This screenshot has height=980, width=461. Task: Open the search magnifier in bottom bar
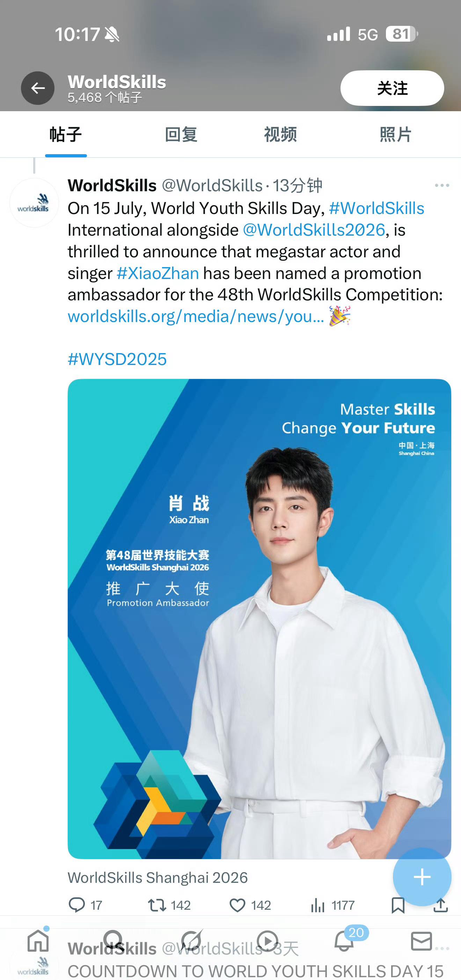[x=114, y=940]
